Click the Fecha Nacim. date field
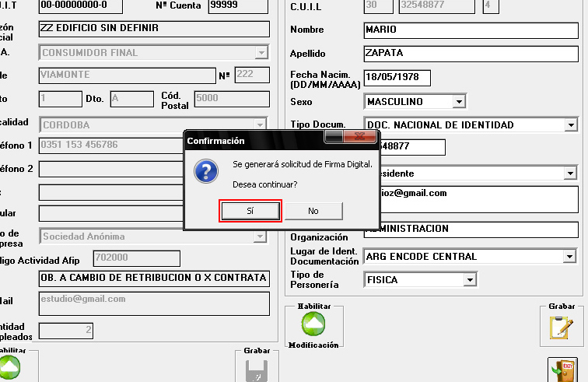The height and width of the screenshot is (382, 588). 397,79
